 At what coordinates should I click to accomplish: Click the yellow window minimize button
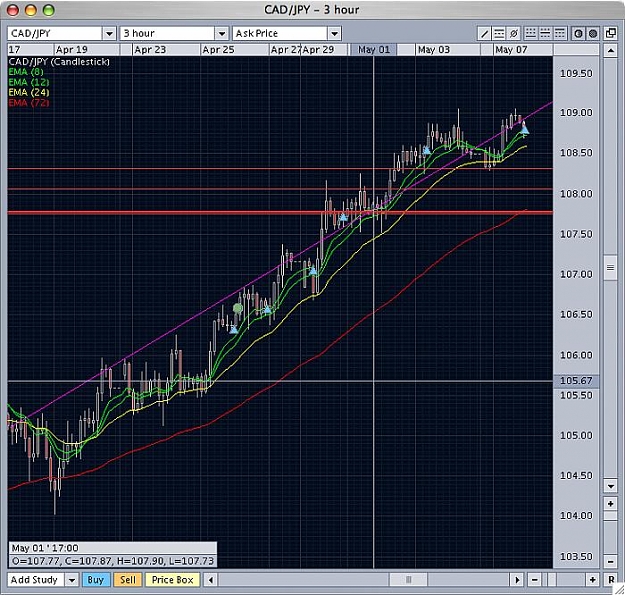pos(31,10)
